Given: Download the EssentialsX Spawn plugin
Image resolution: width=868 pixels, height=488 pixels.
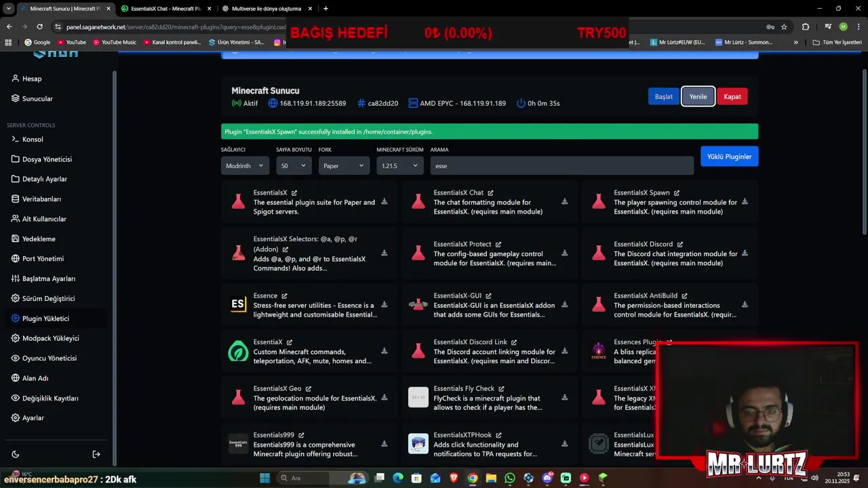Looking at the screenshot, I should click(745, 201).
